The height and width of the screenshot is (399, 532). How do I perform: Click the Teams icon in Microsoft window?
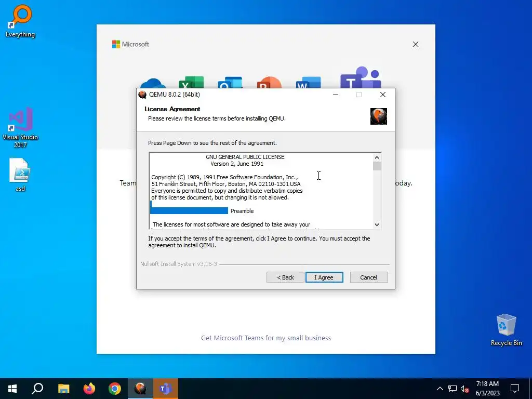click(361, 77)
